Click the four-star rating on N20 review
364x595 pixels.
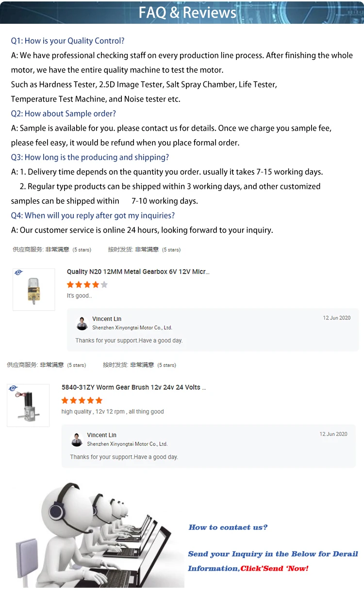87,285
